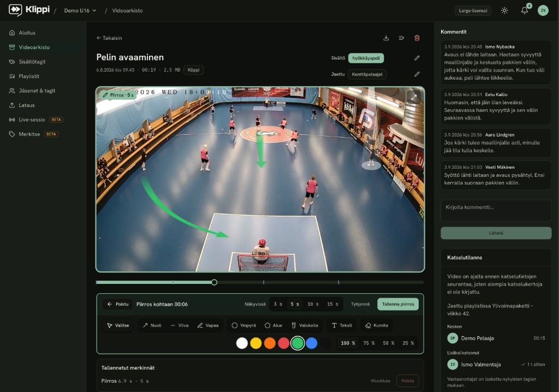Select the Alue area tool

click(273, 325)
